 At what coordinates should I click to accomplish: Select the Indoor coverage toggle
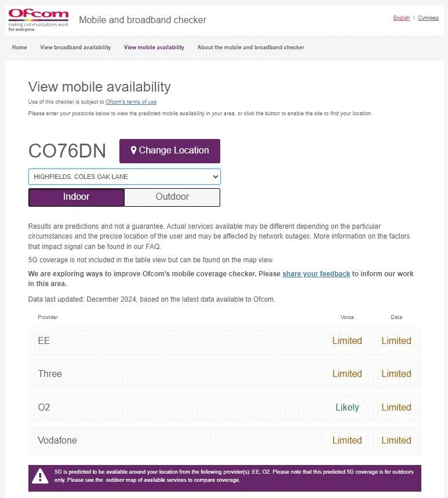tap(77, 197)
